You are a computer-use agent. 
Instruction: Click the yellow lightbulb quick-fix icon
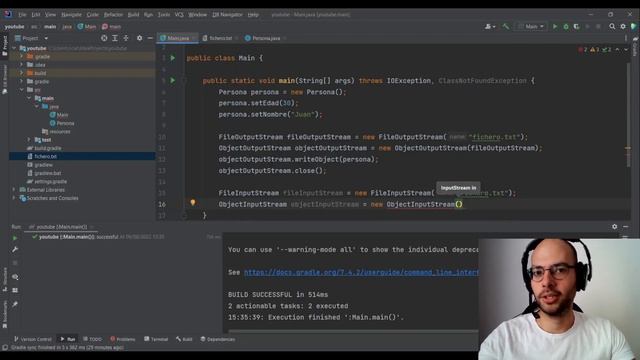coord(193,202)
